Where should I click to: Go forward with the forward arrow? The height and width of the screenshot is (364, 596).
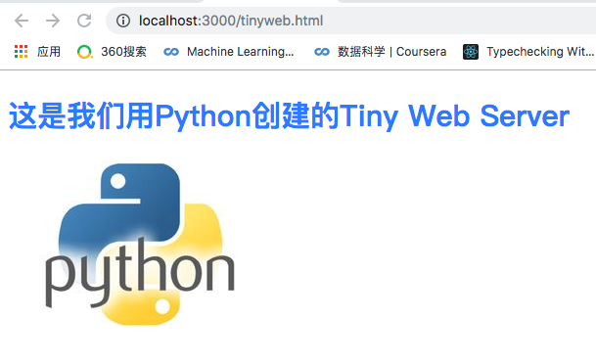pyautogui.click(x=53, y=21)
